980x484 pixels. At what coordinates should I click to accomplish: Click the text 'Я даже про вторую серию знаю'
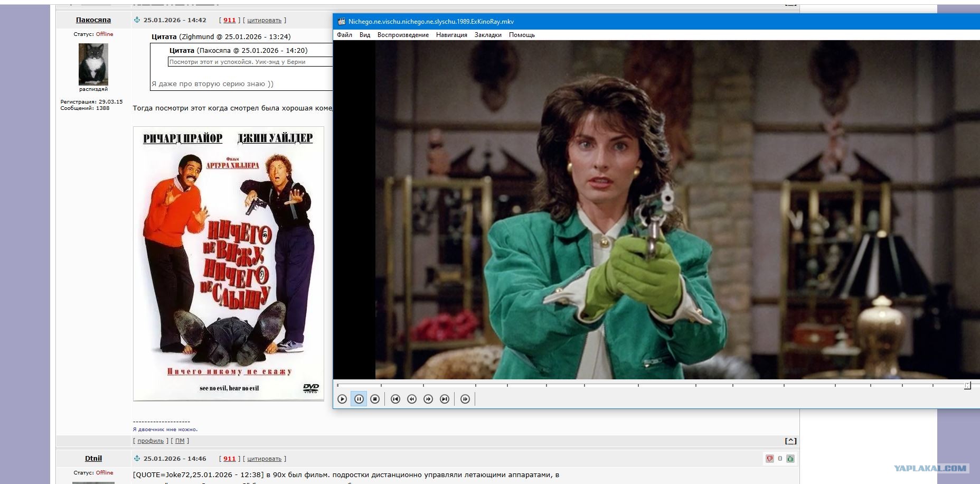click(x=212, y=83)
